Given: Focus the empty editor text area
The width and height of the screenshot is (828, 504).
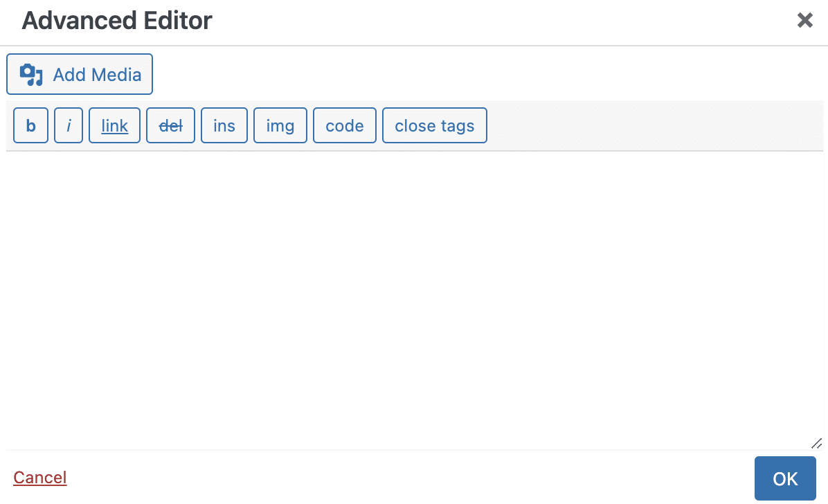Looking at the screenshot, I should point(415,300).
